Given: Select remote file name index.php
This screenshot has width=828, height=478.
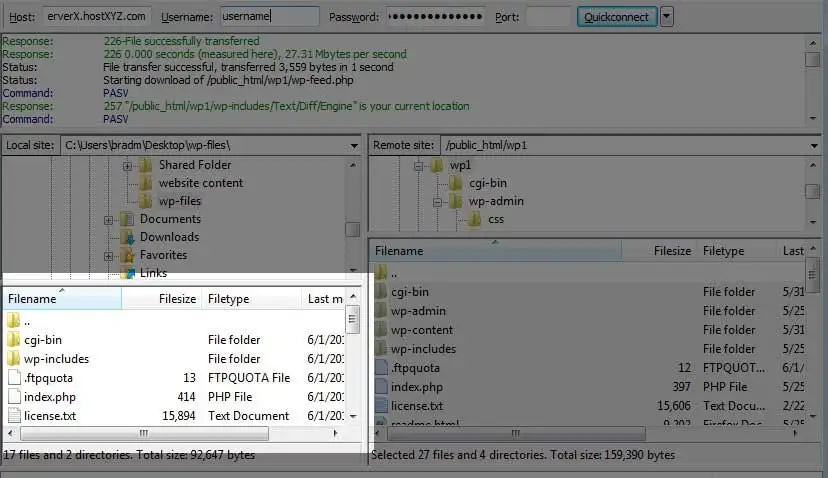Looking at the screenshot, I should pyautogui.click(x=417, y=387).
